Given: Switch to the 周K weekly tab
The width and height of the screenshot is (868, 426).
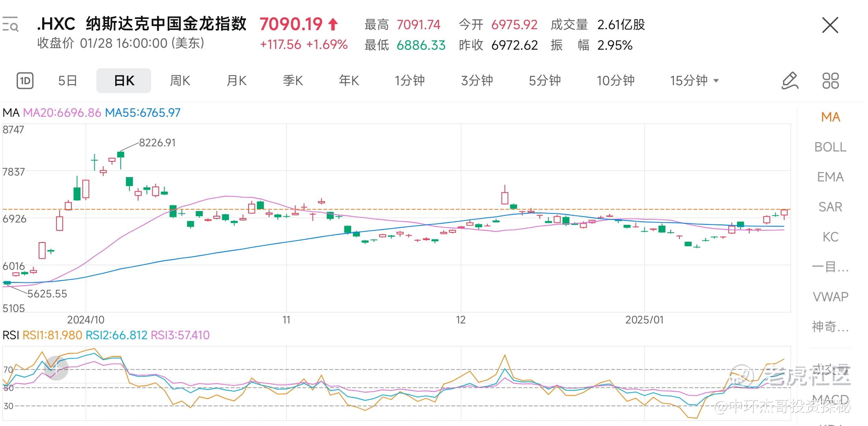Looking at the screenshot, I should click(x=180, y=81).
